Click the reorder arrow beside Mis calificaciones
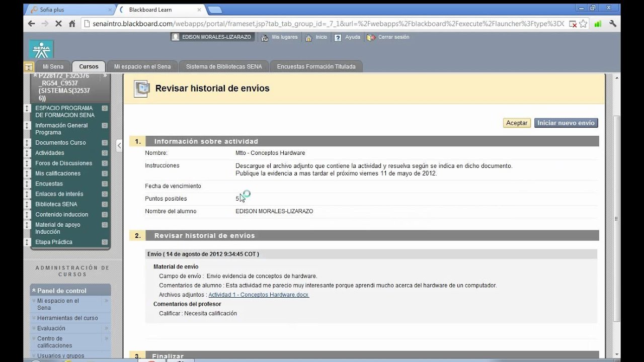 tap(27, 173)
